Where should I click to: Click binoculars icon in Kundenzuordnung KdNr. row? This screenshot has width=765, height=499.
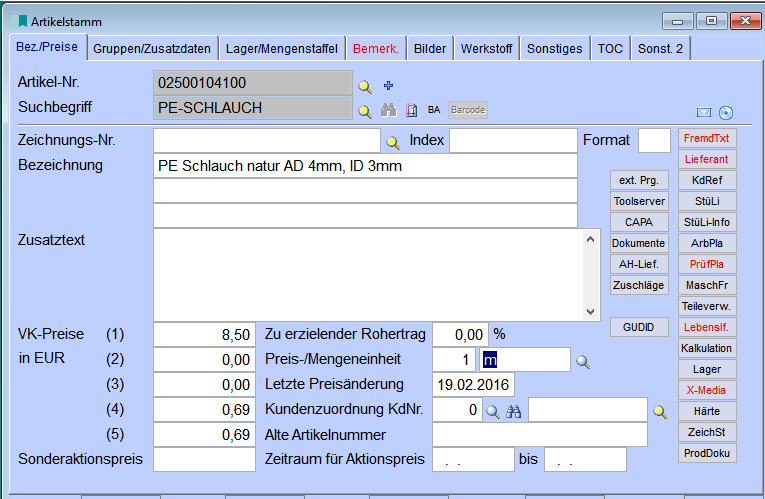coord(514,410)
